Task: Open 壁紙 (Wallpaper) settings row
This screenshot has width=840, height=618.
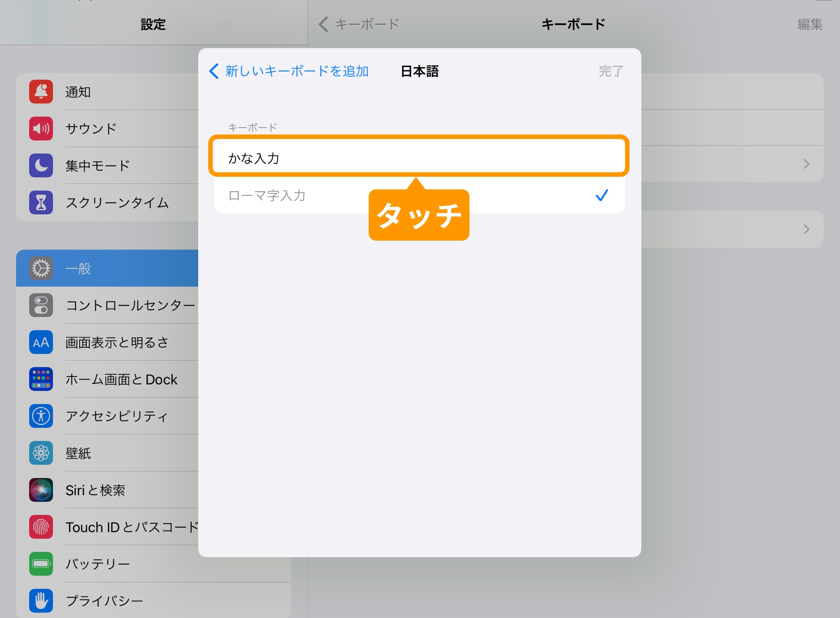Action: point(41,453)
